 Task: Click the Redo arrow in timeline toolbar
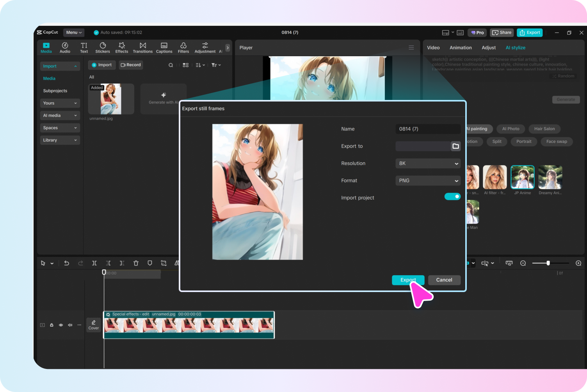[80, 263]
